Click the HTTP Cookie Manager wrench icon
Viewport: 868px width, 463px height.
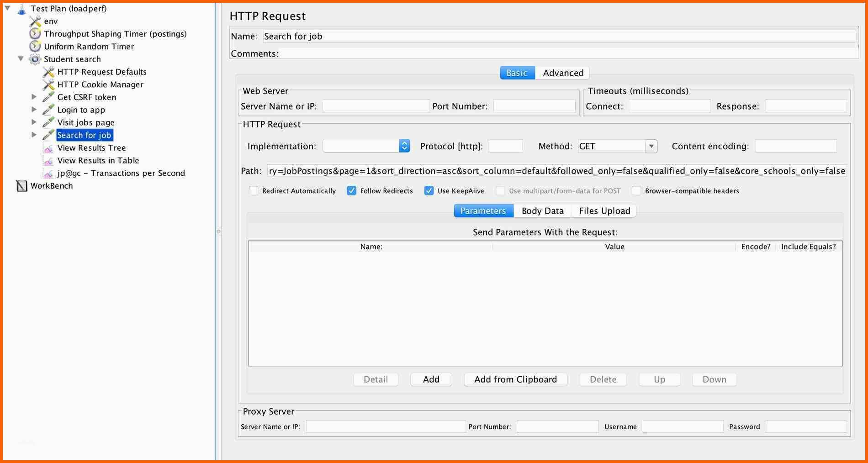pos(48,84)
